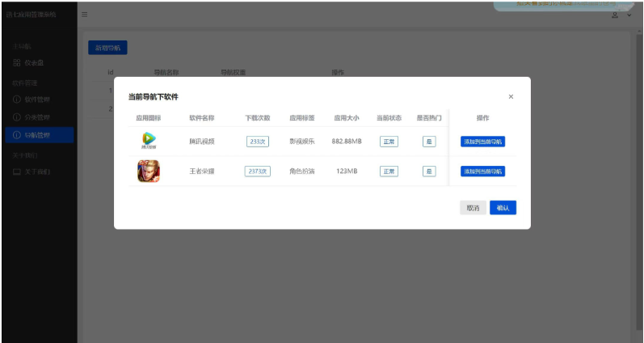Open 导航管理 in the sidebar
Image resolution: width=644 pixels, height=343 pixels.
(37, 135)
